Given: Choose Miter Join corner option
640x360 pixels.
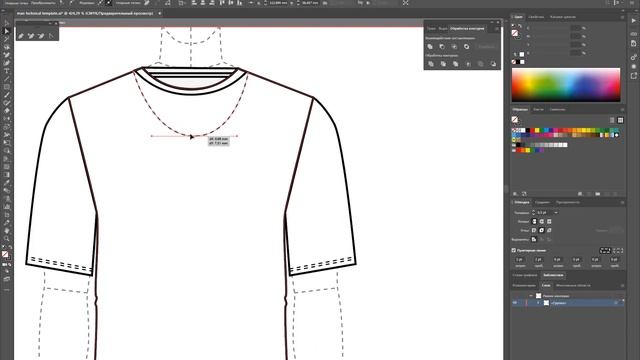Looking at the screenshot, I should coord(534,230).
